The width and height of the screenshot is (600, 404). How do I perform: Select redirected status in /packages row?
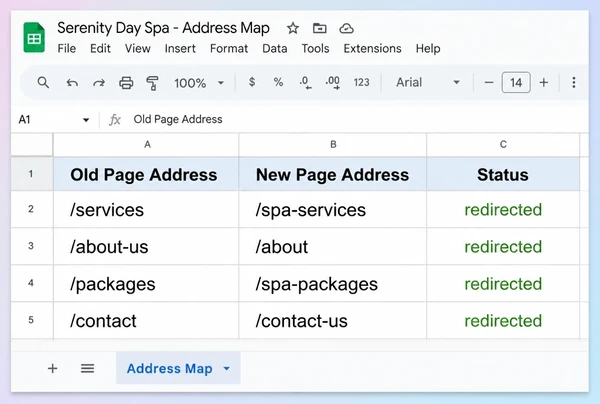[x=503, y=283]
